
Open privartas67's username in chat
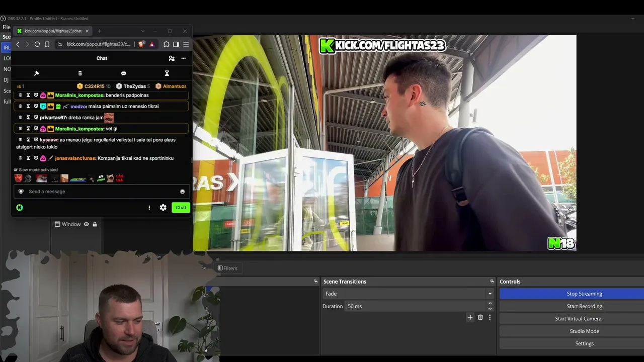coord(53,118)
